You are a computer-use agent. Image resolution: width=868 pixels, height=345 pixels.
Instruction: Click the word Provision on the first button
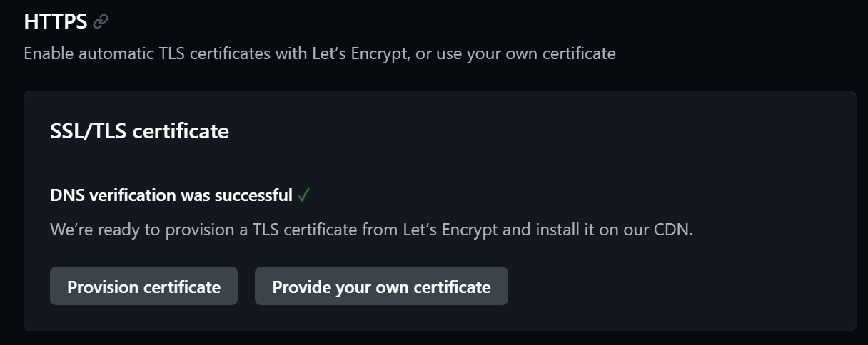coord(102,287)
